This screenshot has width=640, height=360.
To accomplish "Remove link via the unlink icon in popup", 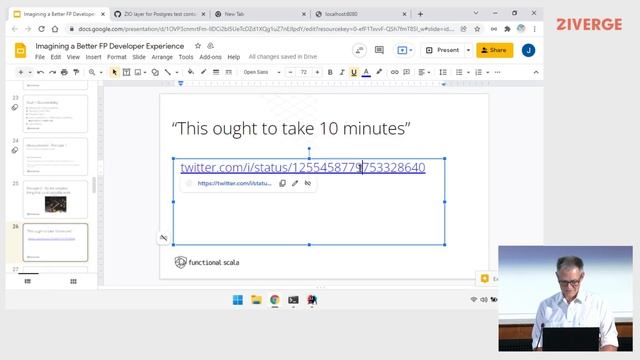I will pos(308,183).
